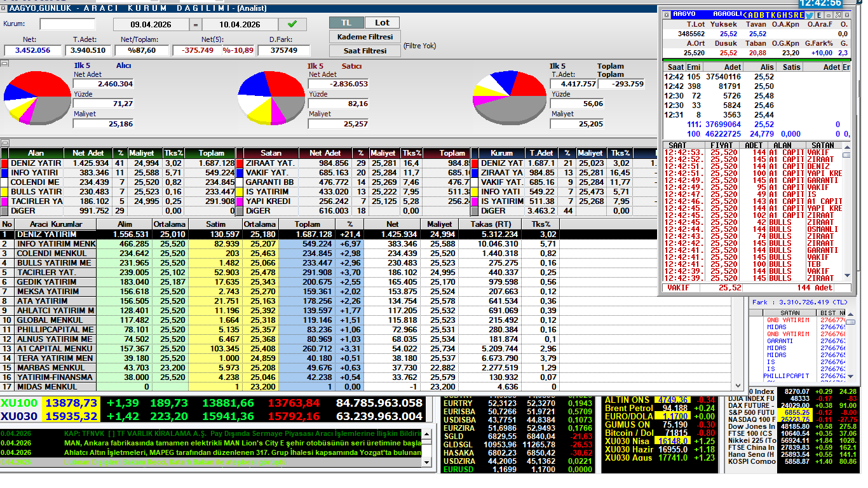Switch display mode to Lot

tap(383, 23)
